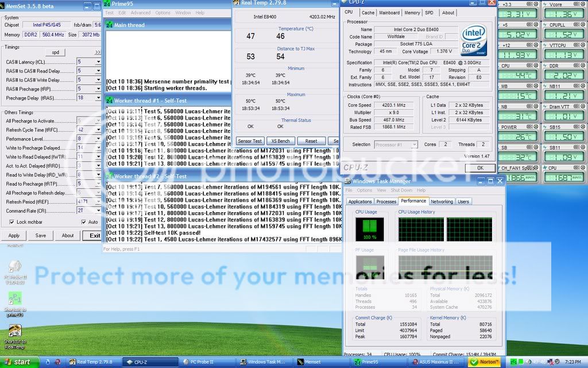The height and width of the screenshot is (368, 588).
Task: Open the Options menu in Prime95
Action: pyautogui.click(x=163, y=13)
